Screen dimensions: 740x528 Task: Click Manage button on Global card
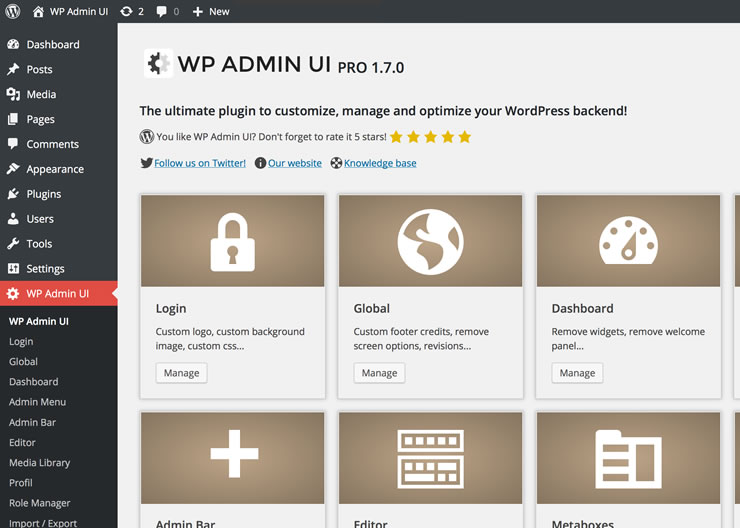pyautogui.click(x=379, y=373)
